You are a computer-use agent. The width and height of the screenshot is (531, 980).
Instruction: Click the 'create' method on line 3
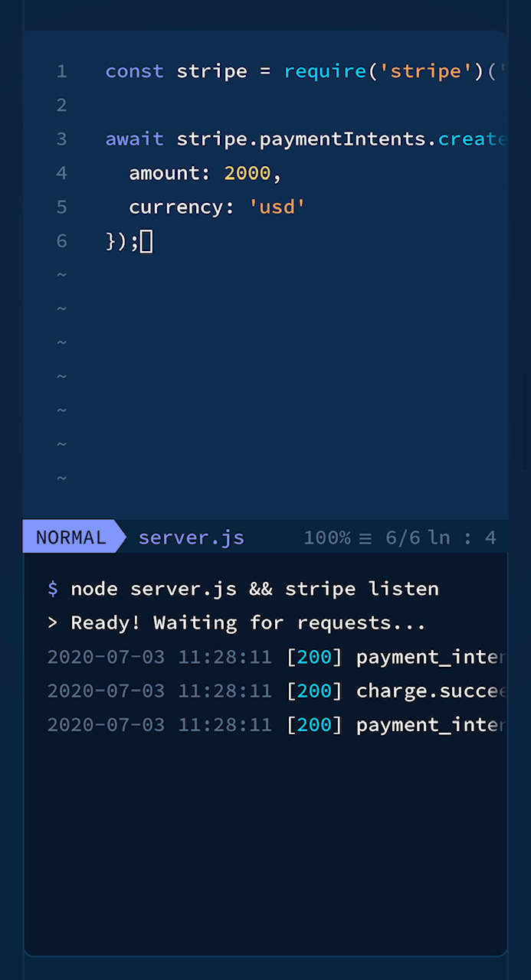(473, 139)
